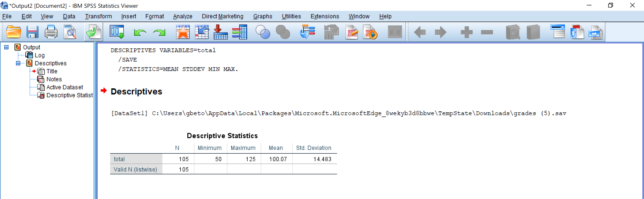Screen dimensions: 644x199
Task: Select the Descriptive Statistics outline item
Action: (x=69, y=95)
